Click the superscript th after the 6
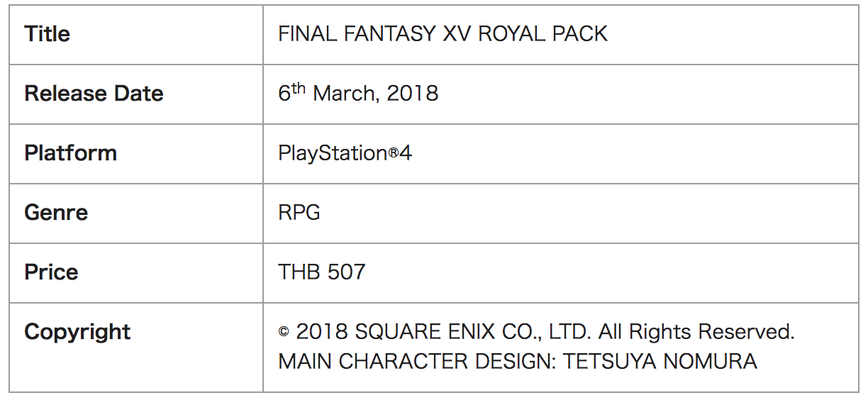Screen dimensions: 868x400 [x=299, y=88]
